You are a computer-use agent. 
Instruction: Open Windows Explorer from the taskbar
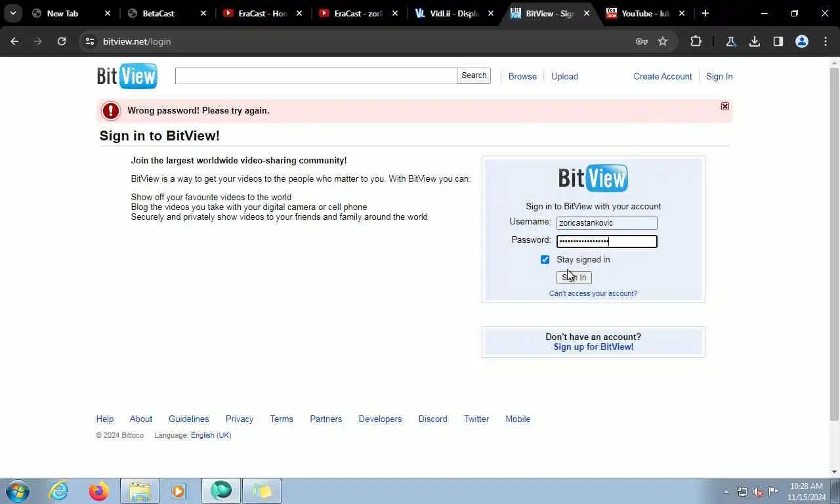(140, 491)
